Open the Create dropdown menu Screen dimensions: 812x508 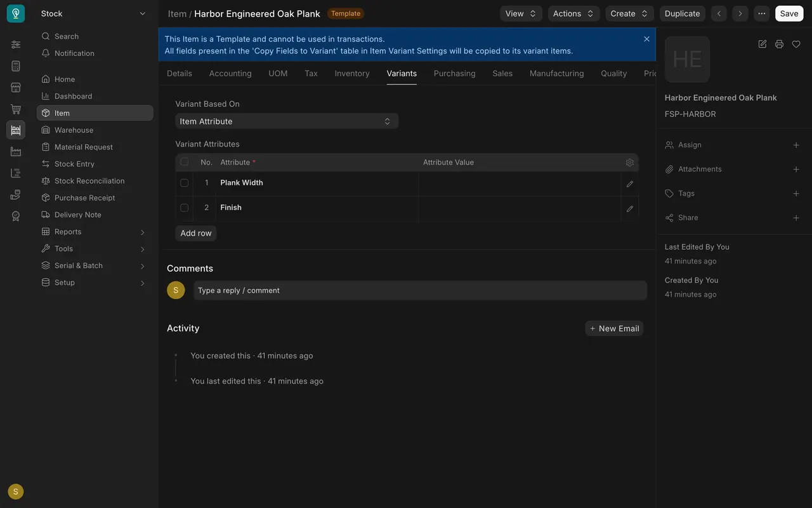(x=630, y=13)
